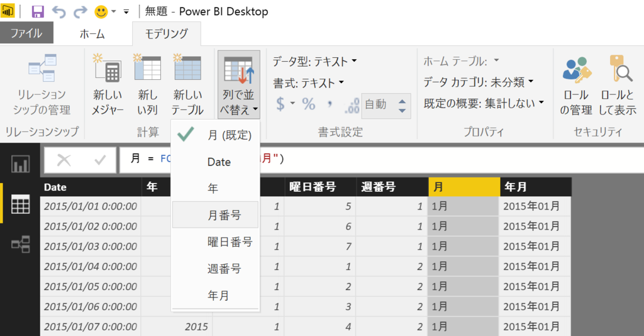Click cell 2015/01/07 0:00:00
The width and height of the screenshot is (644, 336).
[91, 327]
